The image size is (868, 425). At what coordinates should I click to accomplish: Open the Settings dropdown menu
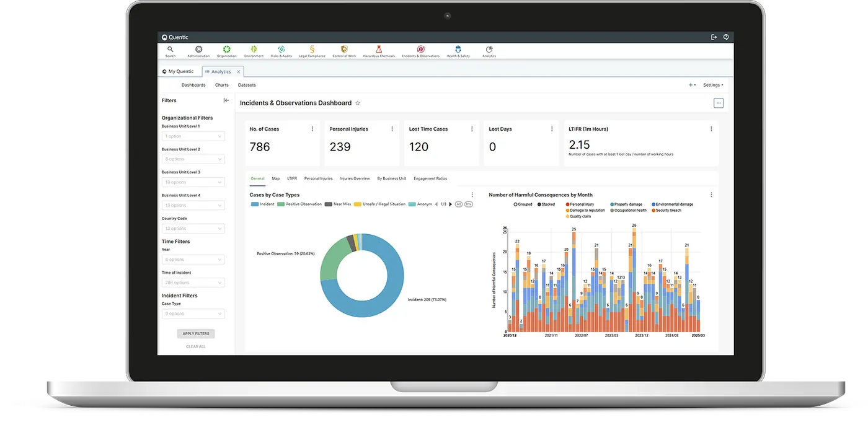click(x=713, y=85)
